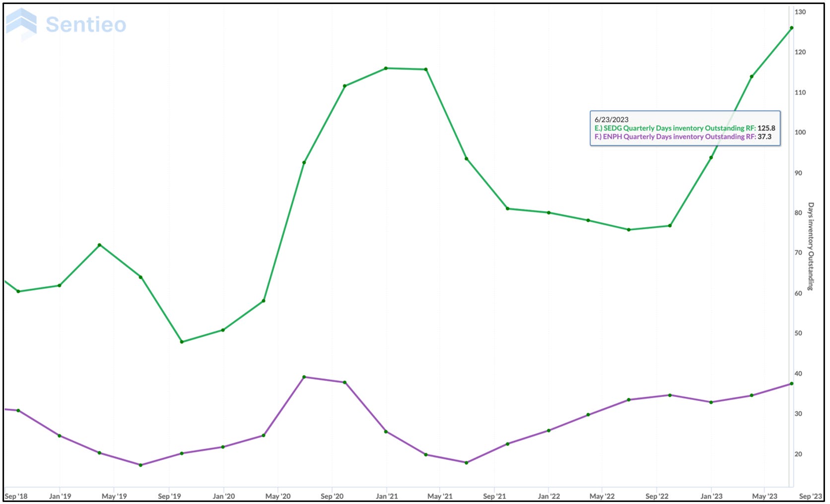
Task: Click the 120 y-axis value
Action: point(800,52)
